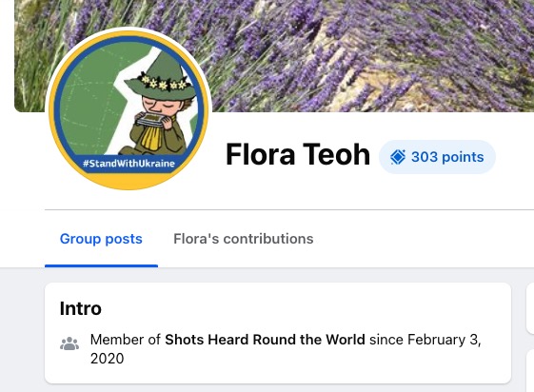Viewport: 534px width, 392px height.
Task: Click the '303 points' text label
Action: coord(447,157)
